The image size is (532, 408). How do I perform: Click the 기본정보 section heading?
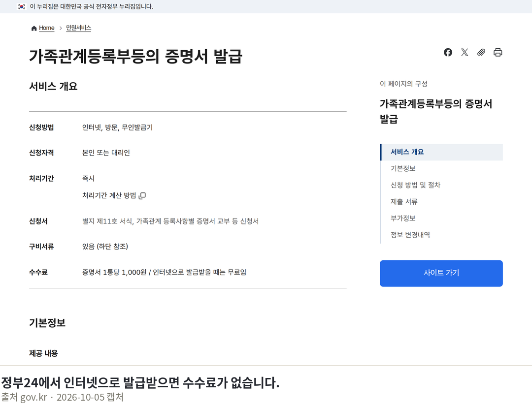[x=47, y=322]
